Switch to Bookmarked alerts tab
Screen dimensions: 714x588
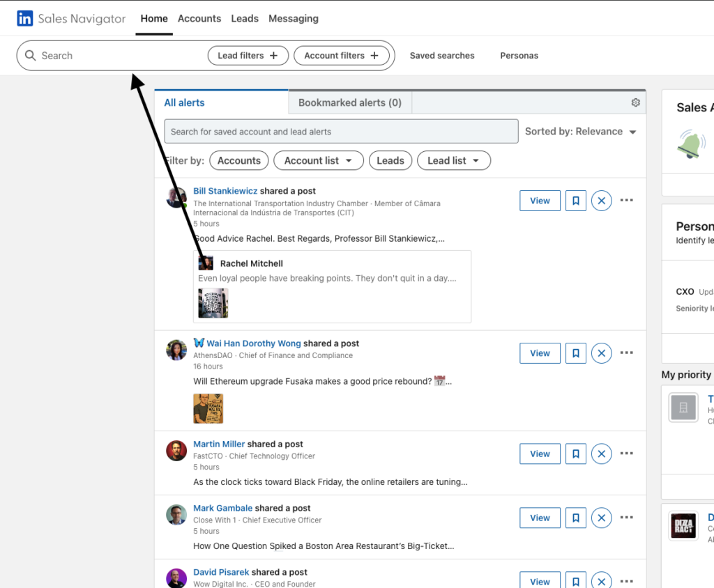tap(349, 102)
